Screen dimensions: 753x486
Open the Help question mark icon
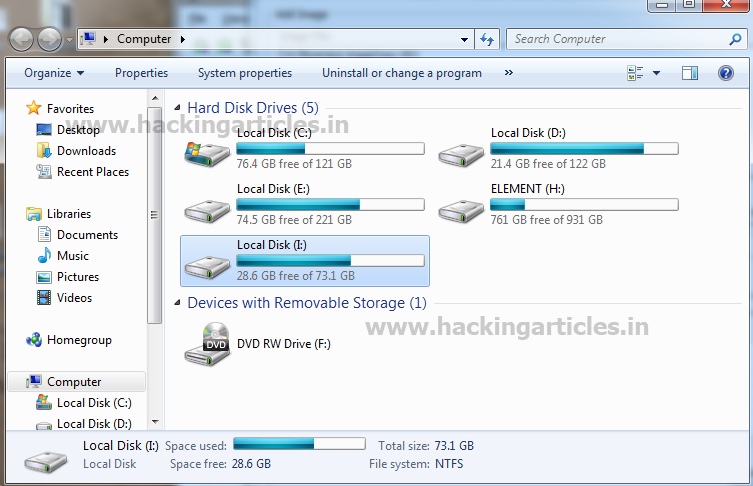(726, 73)
